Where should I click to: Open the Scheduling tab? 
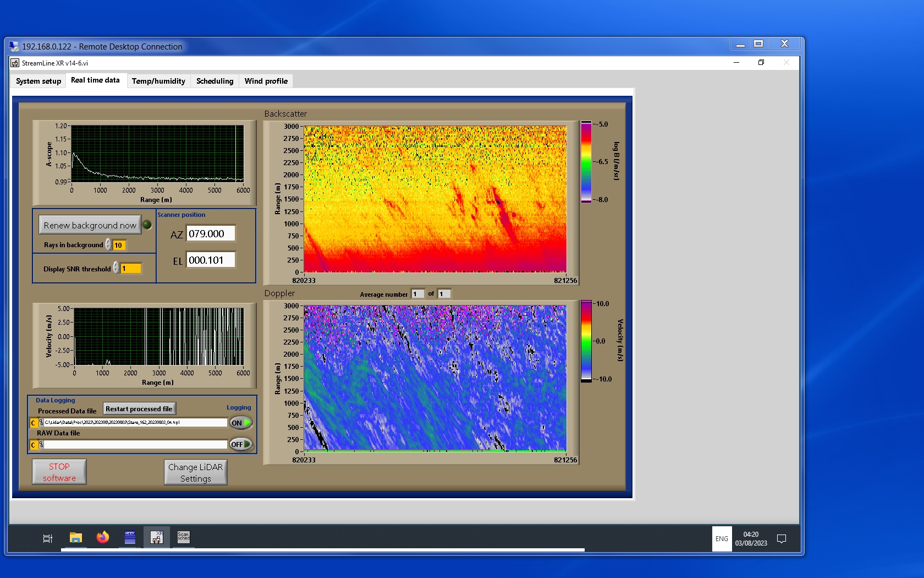[215, 81]
